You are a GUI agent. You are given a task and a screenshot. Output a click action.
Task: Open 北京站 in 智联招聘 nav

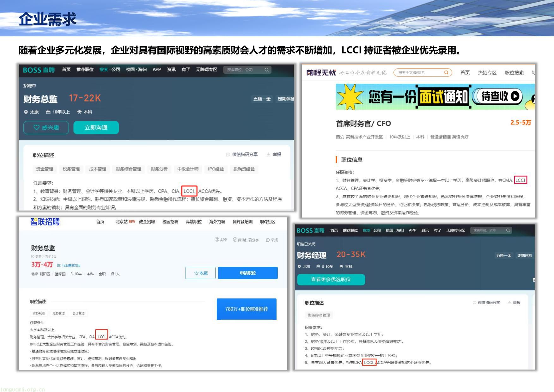click(121, 222)
